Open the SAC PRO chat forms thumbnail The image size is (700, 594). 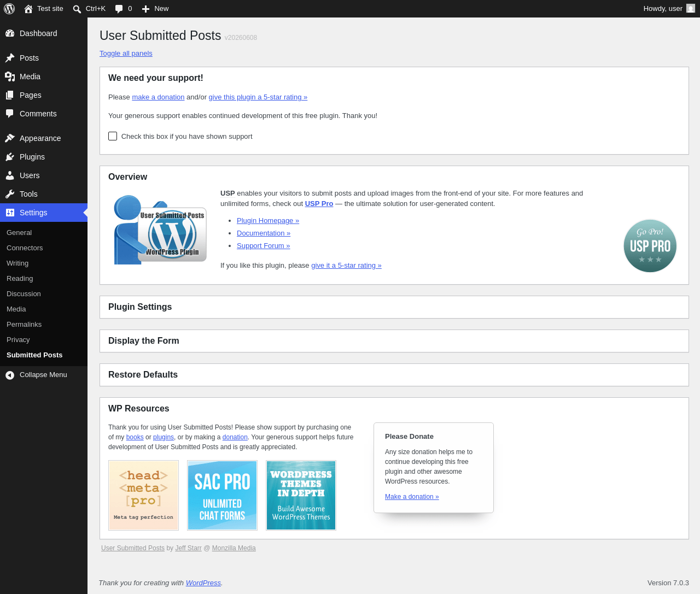(222, 495)
